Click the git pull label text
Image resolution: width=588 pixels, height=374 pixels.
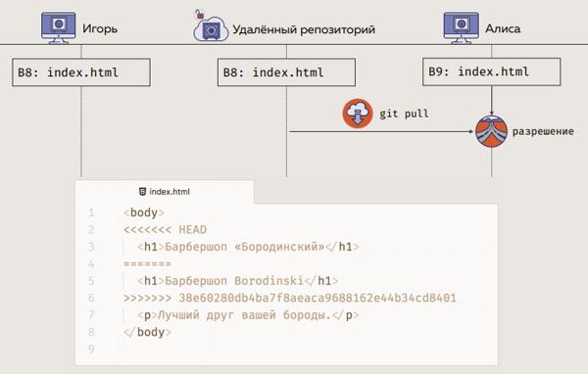tap(404, 114)
